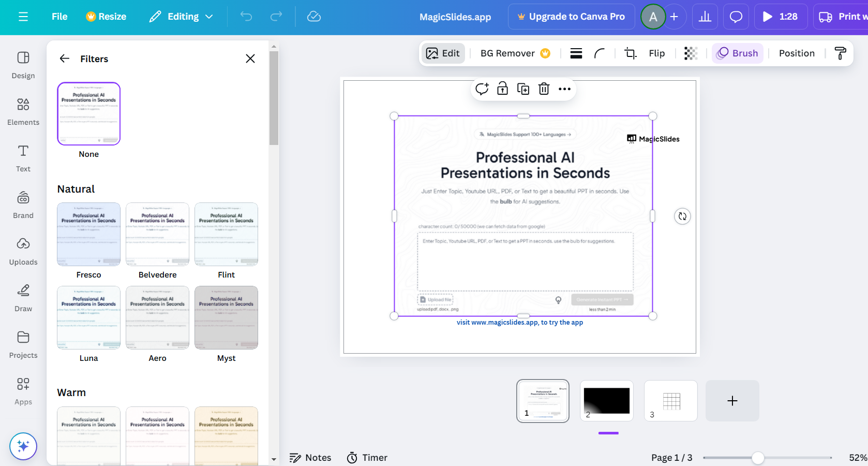Select the crop tool icon
868x466 pixels.
631,53
